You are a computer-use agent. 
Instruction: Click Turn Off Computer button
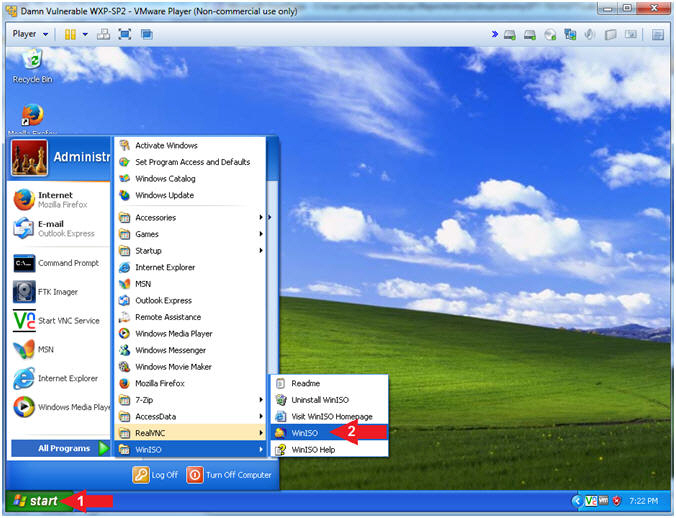click(x=229, y=474)
